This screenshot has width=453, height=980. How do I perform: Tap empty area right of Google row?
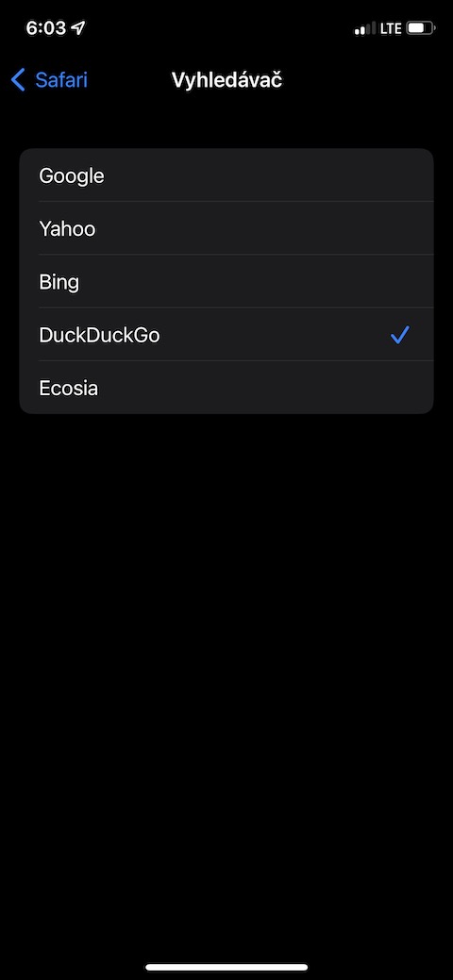click(x=269, y=175)
